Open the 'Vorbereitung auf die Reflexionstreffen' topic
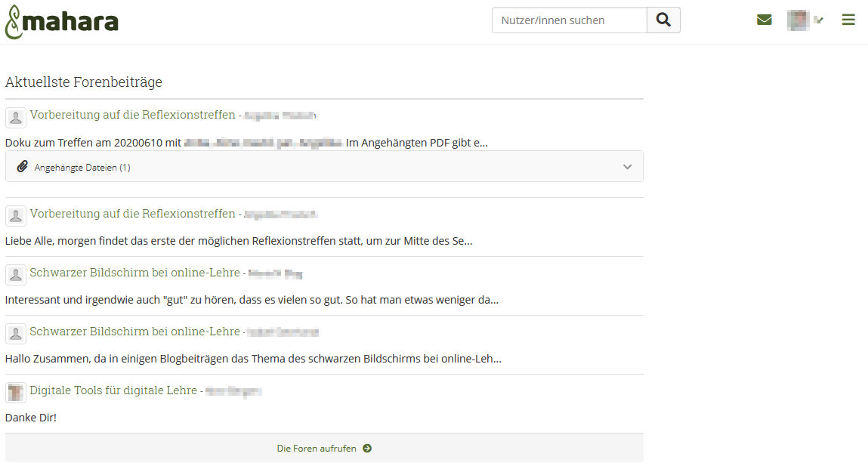Viewport: 868px width, 469px height. pos(131,115)
